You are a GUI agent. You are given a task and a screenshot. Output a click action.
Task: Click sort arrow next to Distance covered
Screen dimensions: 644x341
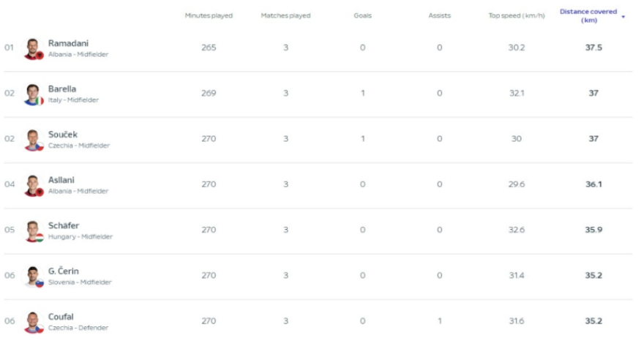623,16
